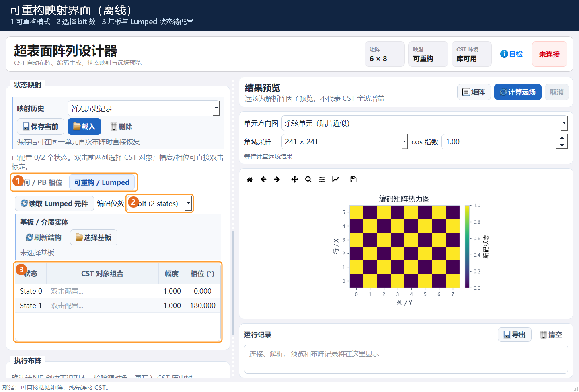Image resolution: width=579 pixels, height=392 pixels.
Task: Switch to the 可重构 / Lumped tab
Action: click(102, 182)
